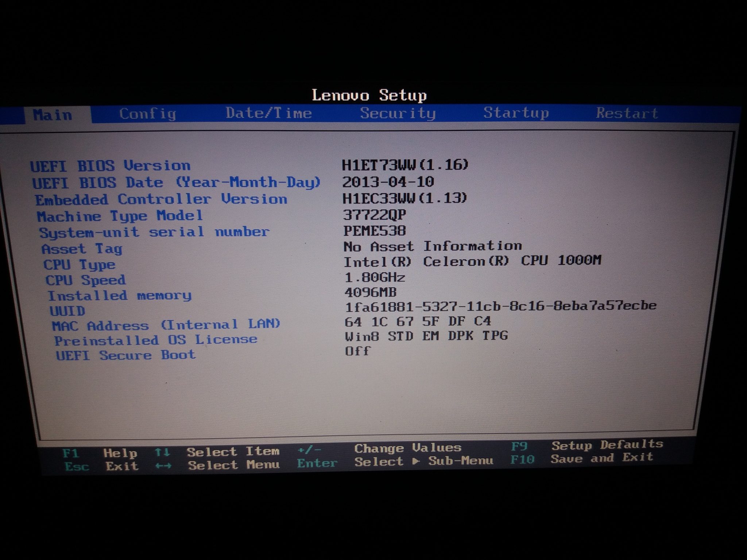Click System-unit serial number label
This screenshot has width=747, height=560.
tap(154, 232)
